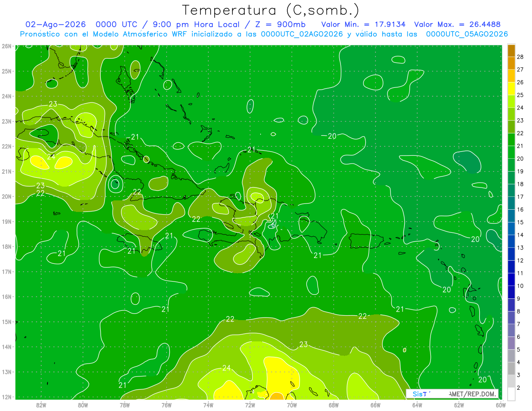Image resolution: width=532 pixels, height=411 pixels.
Task: Click latitude axis label 26N
Action: coord(6,46)
